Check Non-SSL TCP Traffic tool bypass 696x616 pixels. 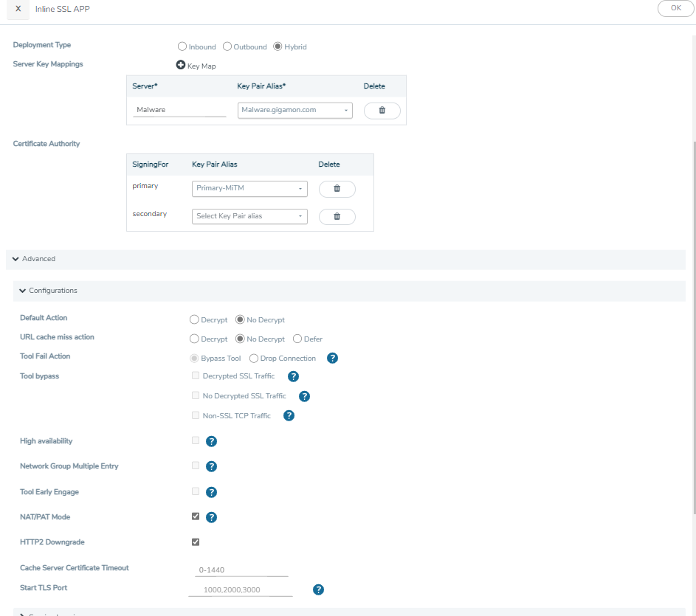[x=196, y=415]
